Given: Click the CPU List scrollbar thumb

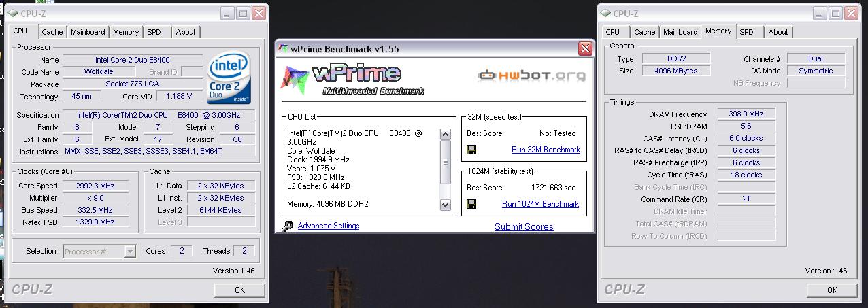Looking at the screenshot, I should [x=446, y=162].
